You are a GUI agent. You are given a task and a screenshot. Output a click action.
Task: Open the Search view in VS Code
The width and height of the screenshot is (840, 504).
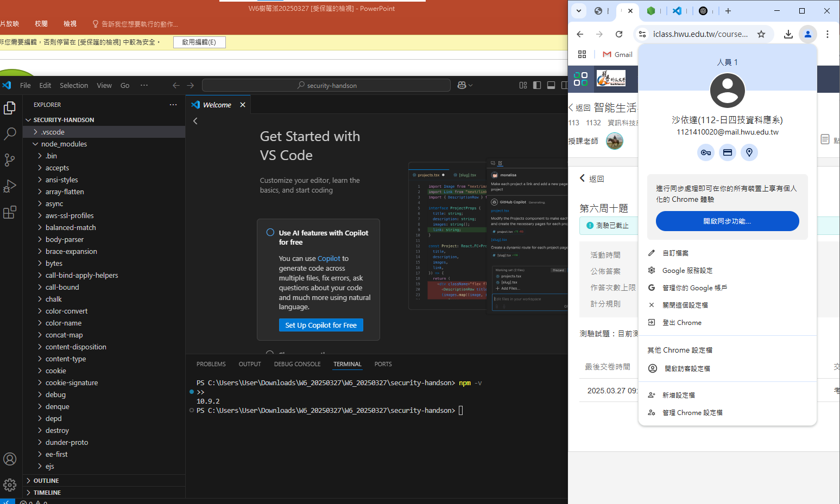(x=10, y=133)
